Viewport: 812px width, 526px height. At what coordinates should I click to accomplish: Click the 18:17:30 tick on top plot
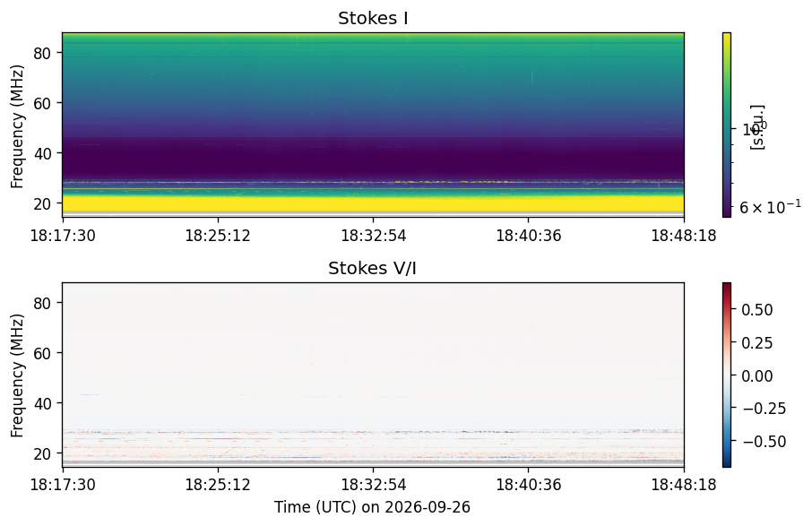63,236
